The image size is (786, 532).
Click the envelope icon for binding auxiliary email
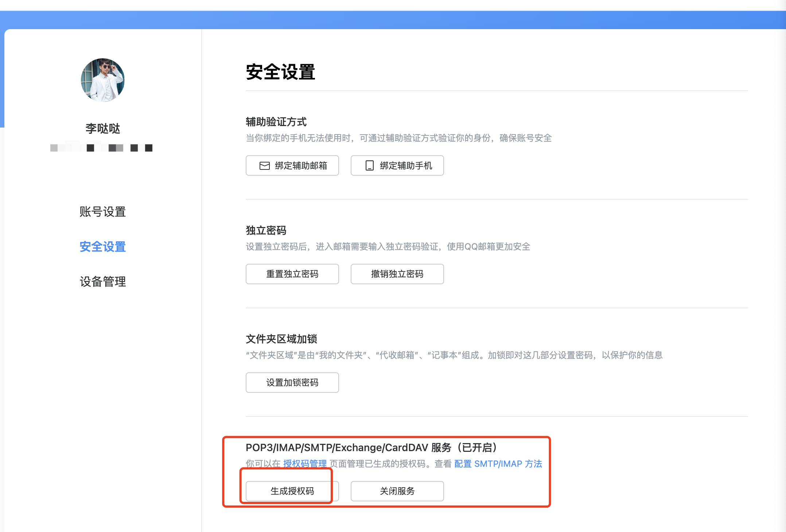point(264,166)
